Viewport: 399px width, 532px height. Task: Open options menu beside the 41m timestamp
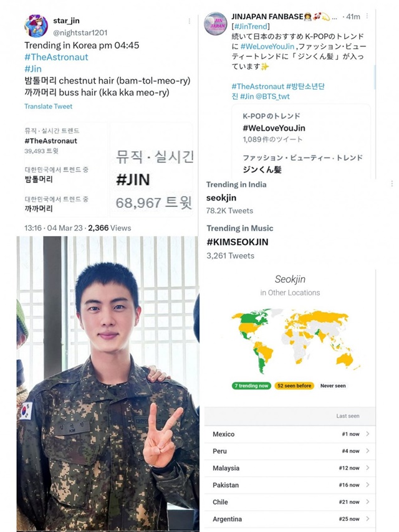click(x=367, y=16)
